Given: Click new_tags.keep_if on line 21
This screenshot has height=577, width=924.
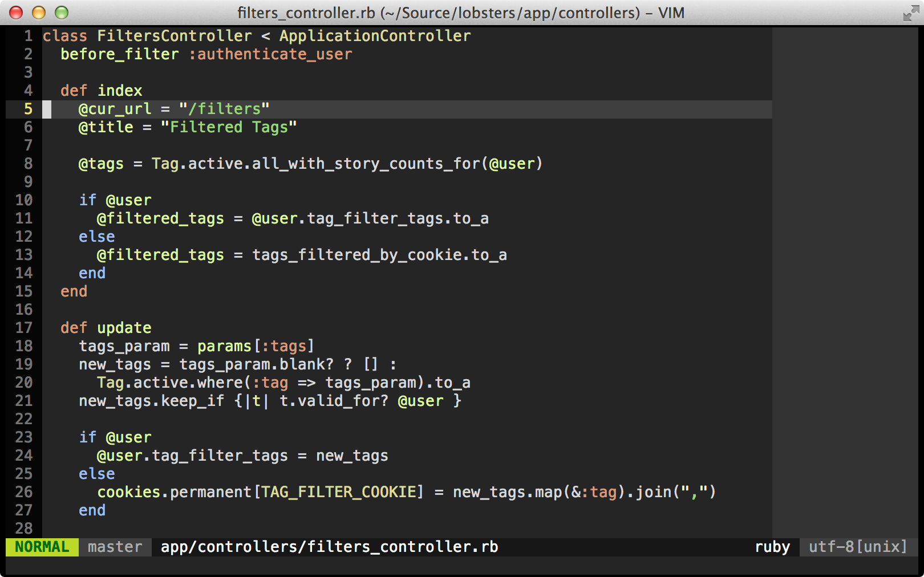Looking at the screenshot, I should coord(152,401).
